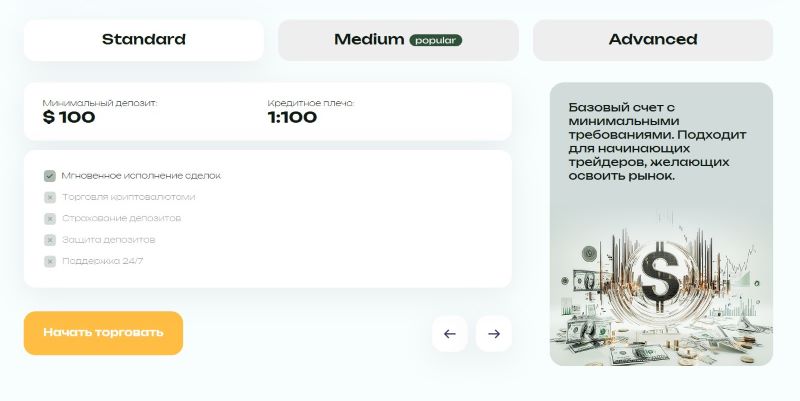The image size is (800, 401).
Task: Click the Базовый счет description text
Action: pos(657,141)
